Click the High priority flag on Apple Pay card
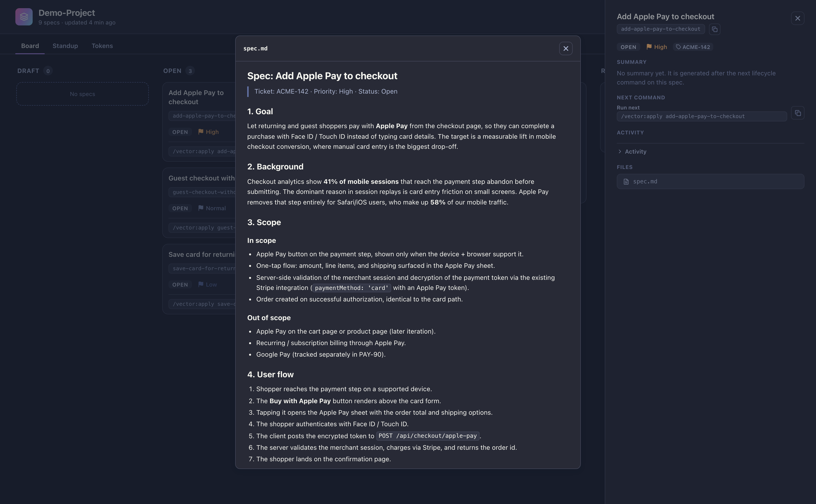The height and width of the screenshot is (504, 816). [x=208, y=132]
